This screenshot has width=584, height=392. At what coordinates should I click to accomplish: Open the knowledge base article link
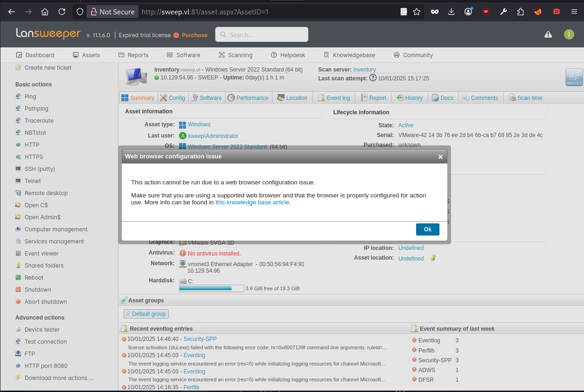[252, 203]
